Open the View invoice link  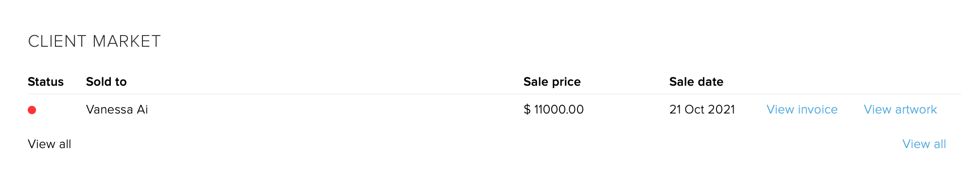click(802, 110)
